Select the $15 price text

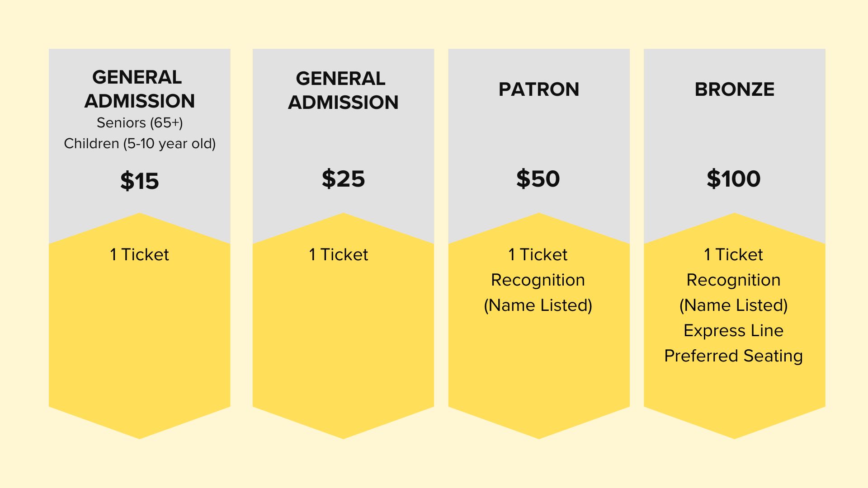click(x=139, y=181)
